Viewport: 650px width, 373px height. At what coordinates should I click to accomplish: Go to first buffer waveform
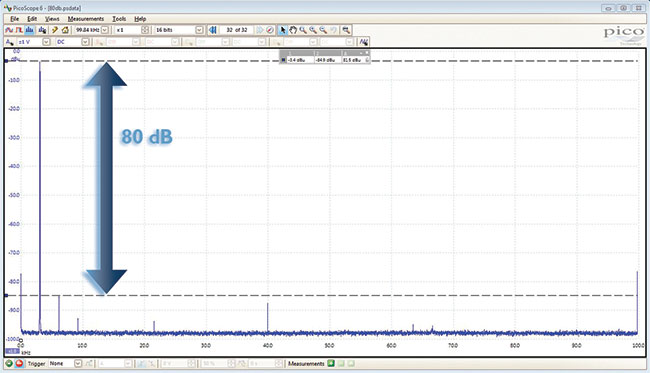pos(213,30)
